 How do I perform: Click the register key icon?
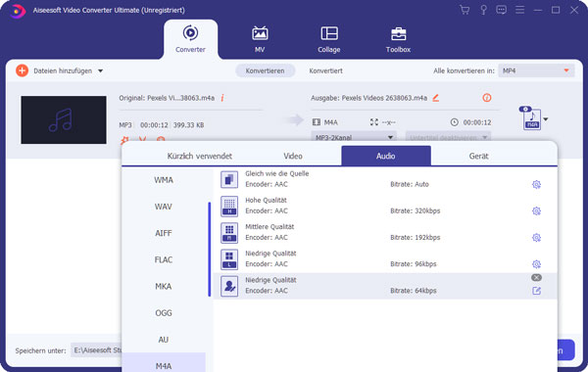[483, 10]
